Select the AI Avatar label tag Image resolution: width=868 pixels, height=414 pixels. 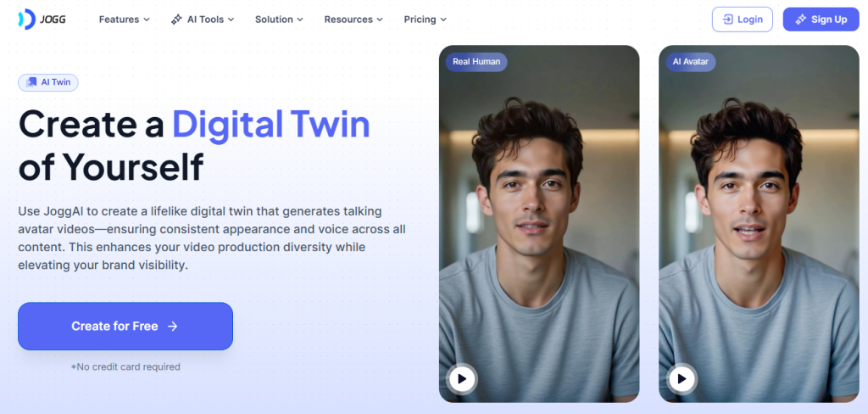point(690,62)
